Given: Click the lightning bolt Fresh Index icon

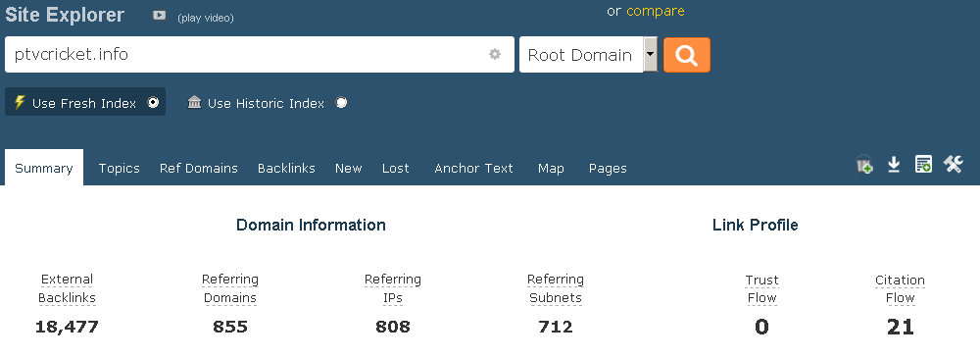Looking at the screenshot, I should pyautogui.click(x=20, y=103).
